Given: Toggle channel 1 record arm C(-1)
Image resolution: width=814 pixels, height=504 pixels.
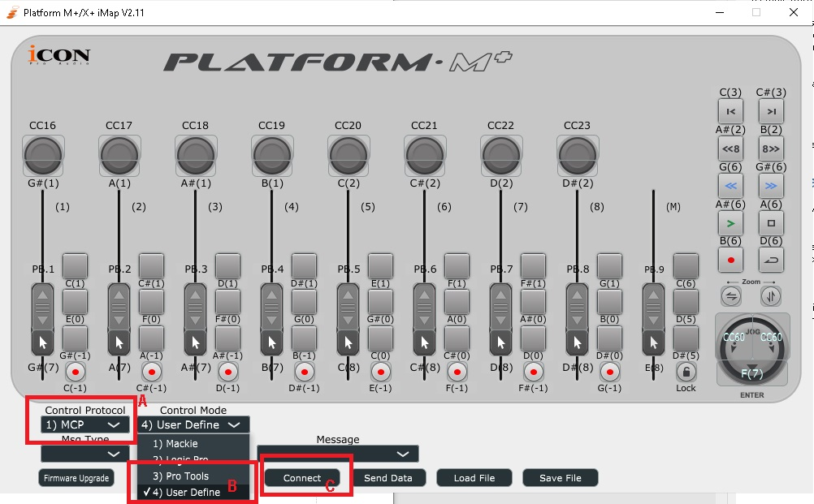Looking at the screenshot, I should tap(76, 372).
